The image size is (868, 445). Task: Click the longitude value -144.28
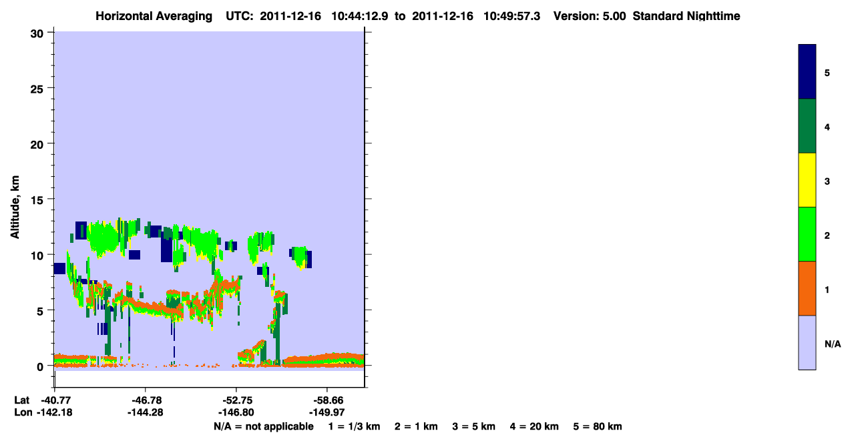[x=145, y=412]
